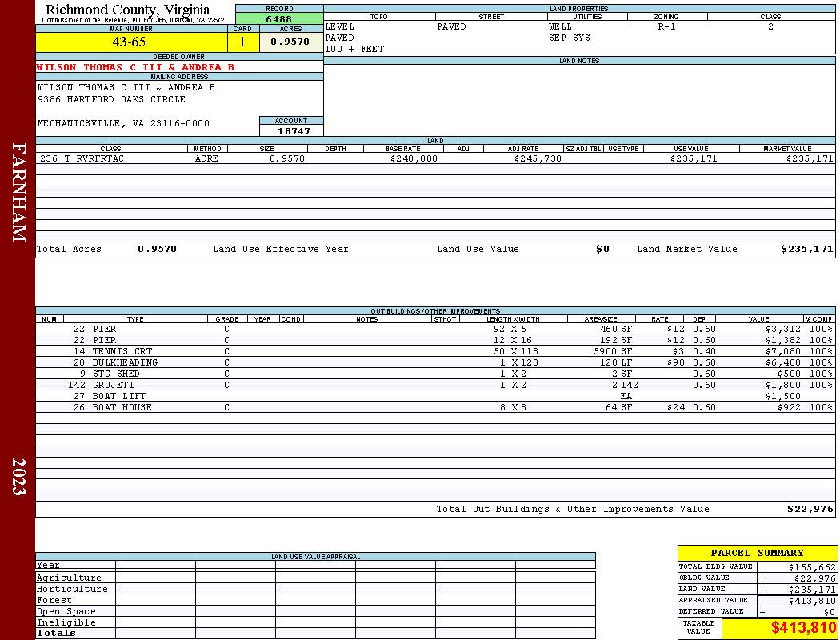Select the SEP SYS utilities entry
Viewport: 840px width, 640px height.
pyautogui.click(x=569, y=38)
